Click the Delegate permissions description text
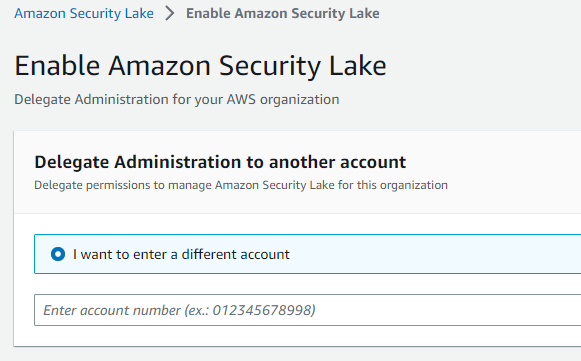 (x=241, y=185)
